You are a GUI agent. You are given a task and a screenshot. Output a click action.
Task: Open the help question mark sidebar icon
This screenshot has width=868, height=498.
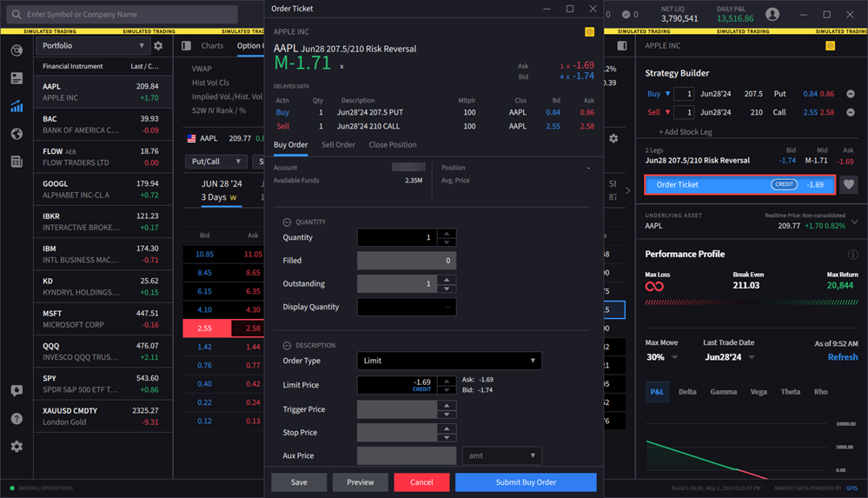click(x=17, y=418)
